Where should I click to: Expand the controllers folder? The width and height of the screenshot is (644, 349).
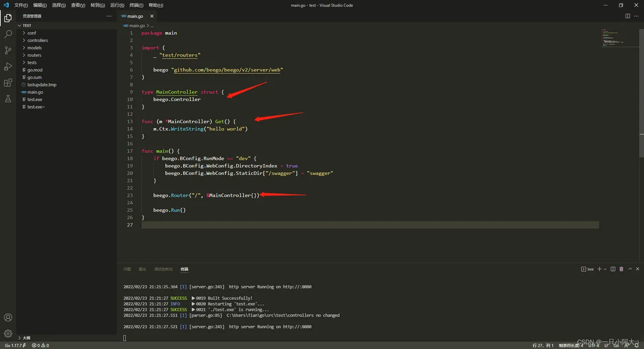coord(67,40)
